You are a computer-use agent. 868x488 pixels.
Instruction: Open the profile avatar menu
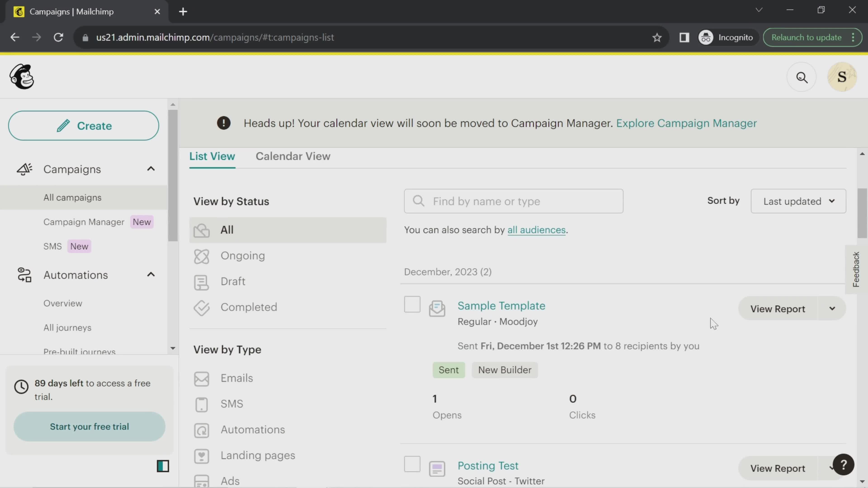coord(842,76)
